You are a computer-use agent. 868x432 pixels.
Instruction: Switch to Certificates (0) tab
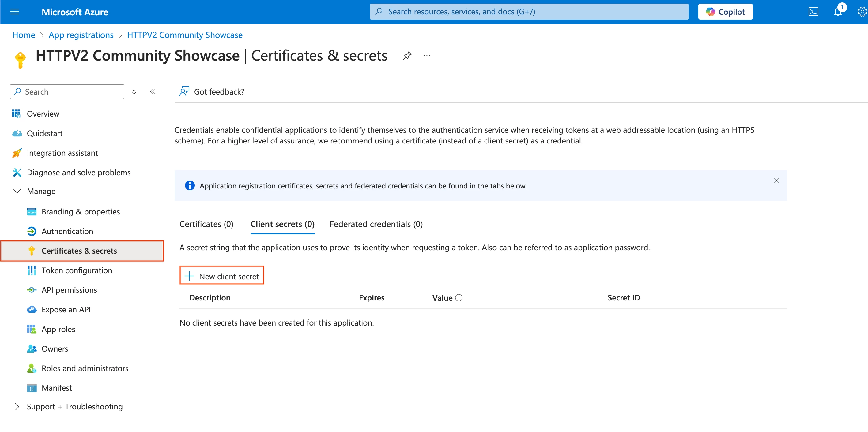click(206, 224)
